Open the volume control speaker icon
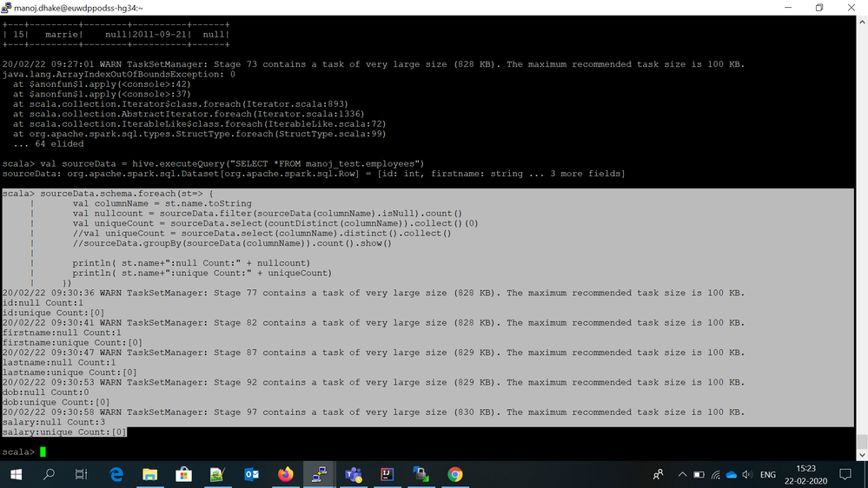This screenshot has width=868, height=488. tap(747, 475)
